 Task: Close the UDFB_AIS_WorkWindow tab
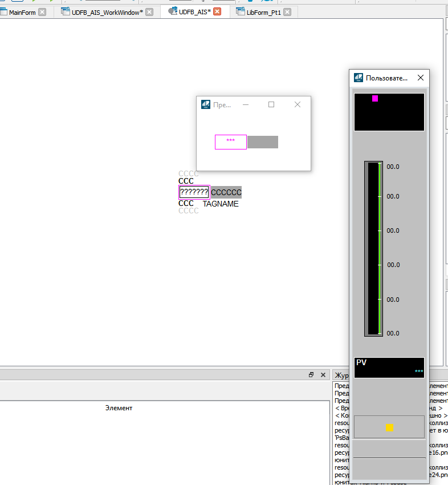[149, 12]
